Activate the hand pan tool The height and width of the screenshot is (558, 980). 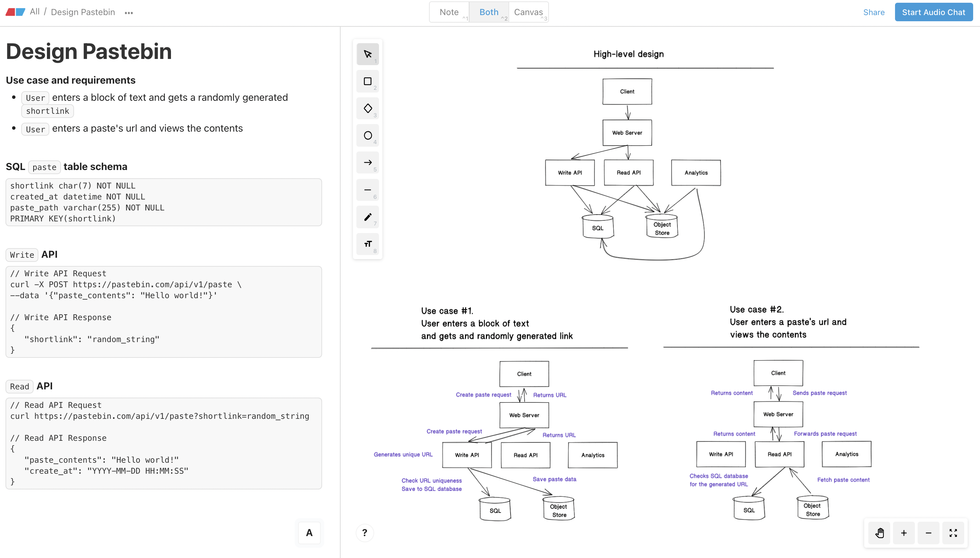[879, 533]
